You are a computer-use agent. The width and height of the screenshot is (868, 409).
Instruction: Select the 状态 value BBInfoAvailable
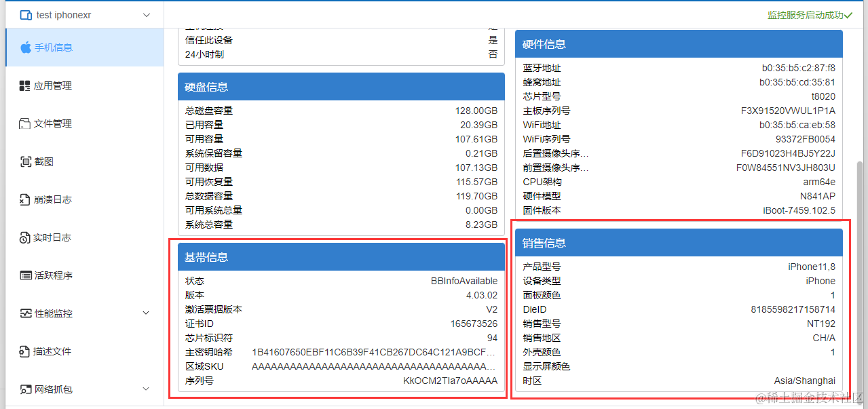point(464,281)
